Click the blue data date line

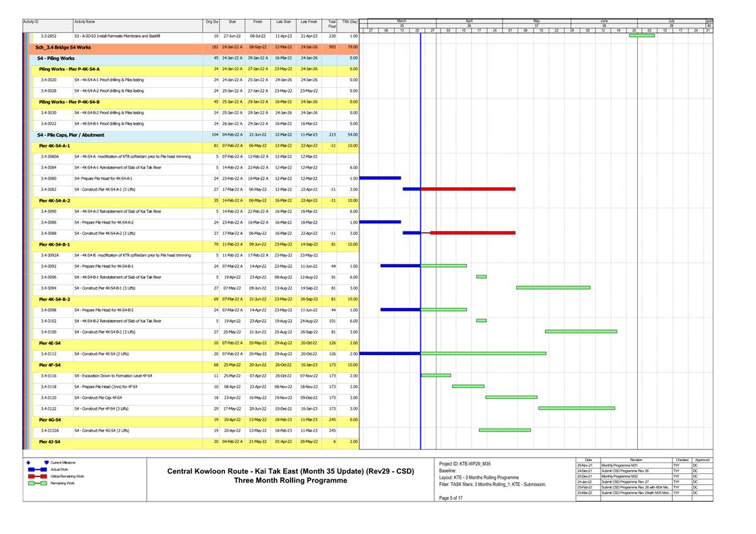(x=420, y=270)
